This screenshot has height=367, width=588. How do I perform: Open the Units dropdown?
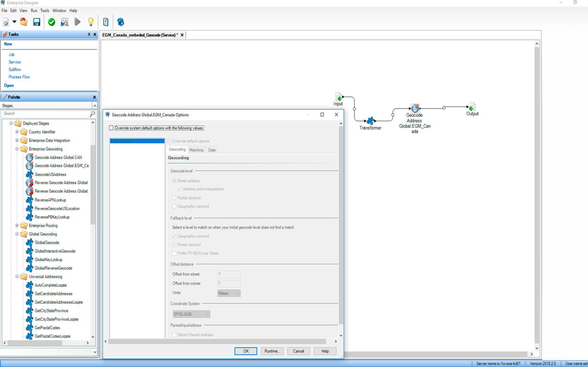[x=229, y=293]
